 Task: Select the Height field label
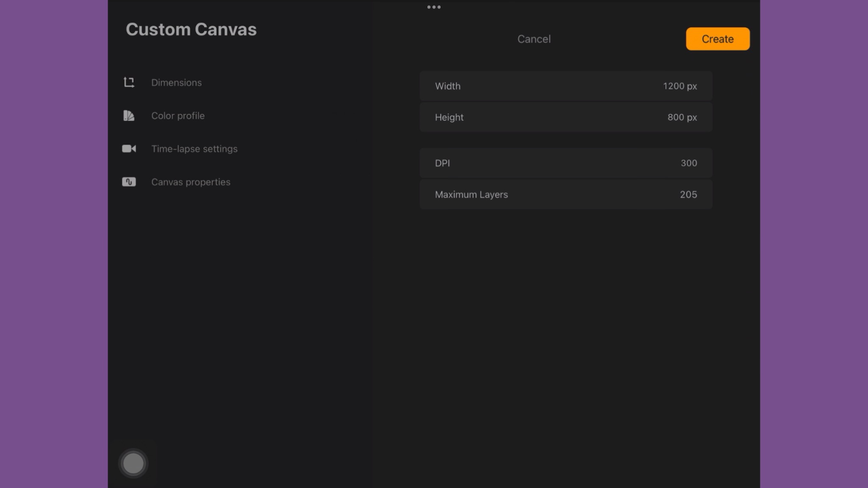tap(449, 117)
